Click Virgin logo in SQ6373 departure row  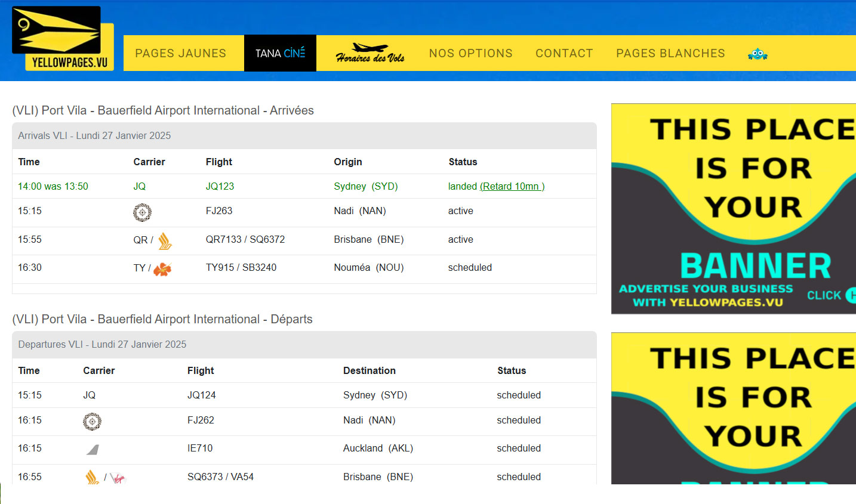pyautogui.click(x=118, y=478)
